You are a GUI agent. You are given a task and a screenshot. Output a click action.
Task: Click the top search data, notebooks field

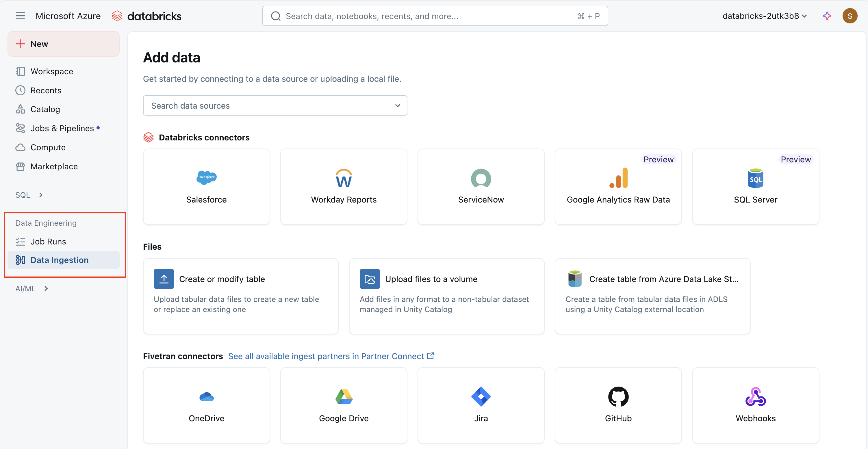435,16
